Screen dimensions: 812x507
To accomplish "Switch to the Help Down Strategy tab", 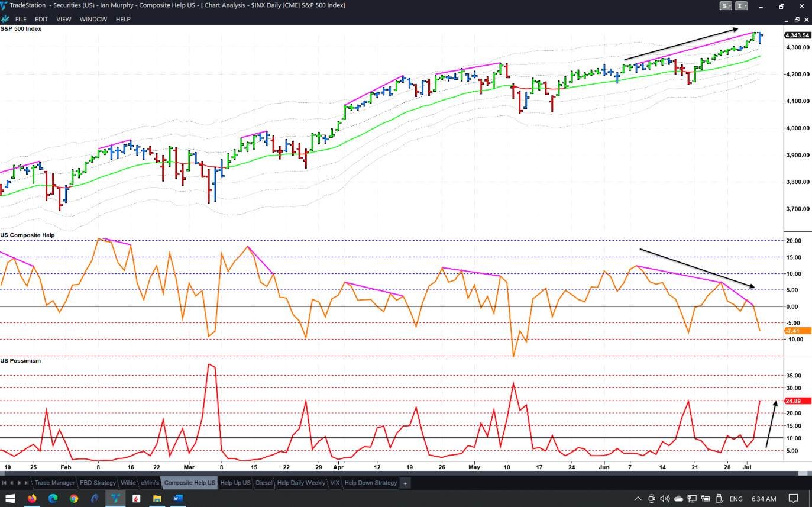I will (370, 483).
